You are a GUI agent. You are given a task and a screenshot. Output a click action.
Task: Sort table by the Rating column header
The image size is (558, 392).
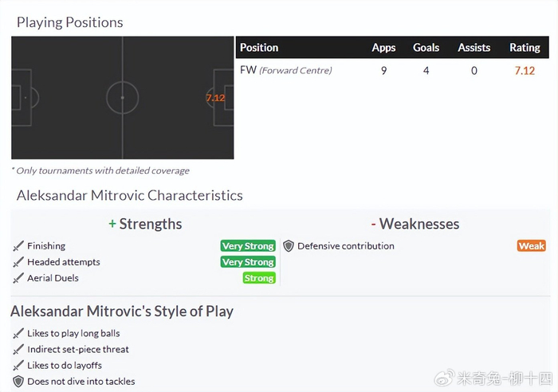pos(525,48)
